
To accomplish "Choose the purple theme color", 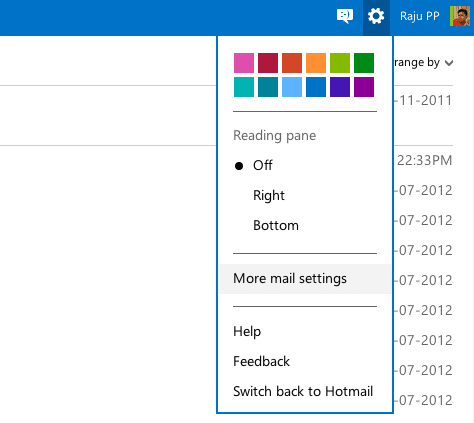I will click(364, 87).
